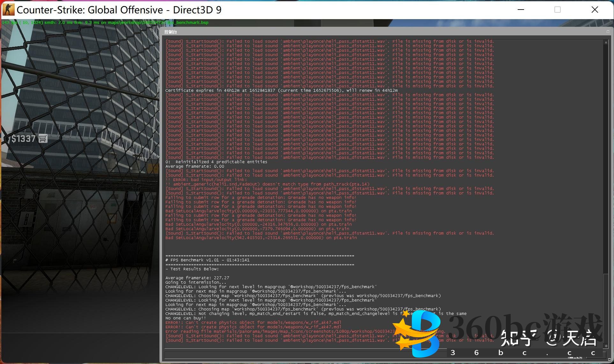Click the 'No one can buy!!' console line

click(x=185, y=318)
